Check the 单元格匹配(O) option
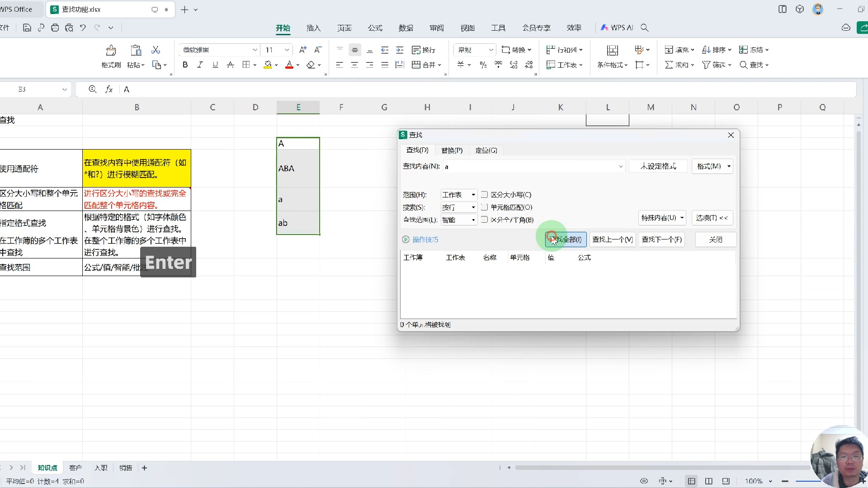 point(484,207)
